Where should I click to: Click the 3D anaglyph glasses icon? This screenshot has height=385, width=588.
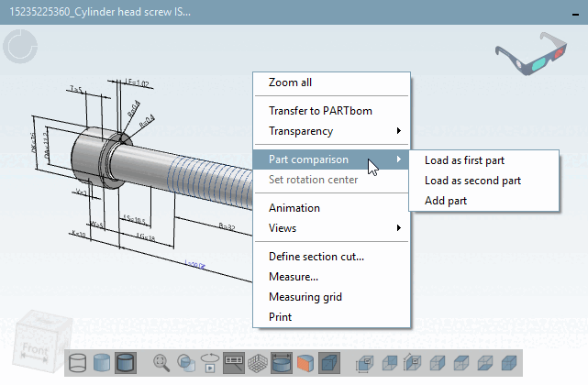click(x=531, y=53)
